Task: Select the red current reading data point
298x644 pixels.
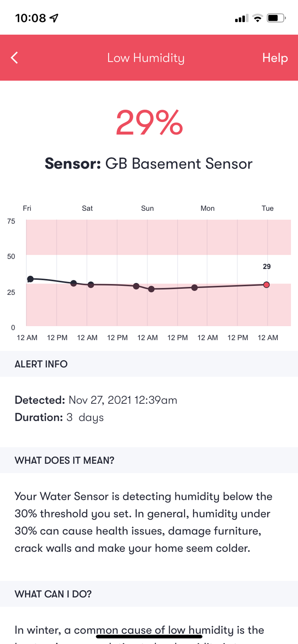Action: 266,285
